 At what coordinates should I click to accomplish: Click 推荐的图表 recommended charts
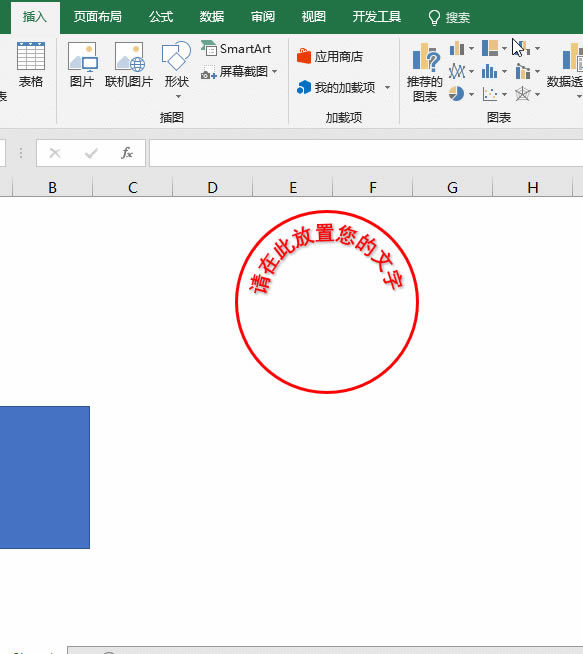click(x=425, y=72)
